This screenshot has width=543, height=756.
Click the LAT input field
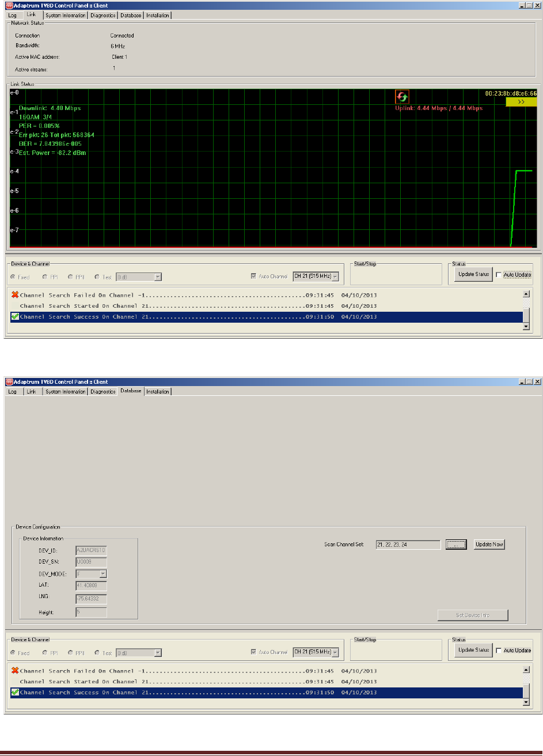91,586
